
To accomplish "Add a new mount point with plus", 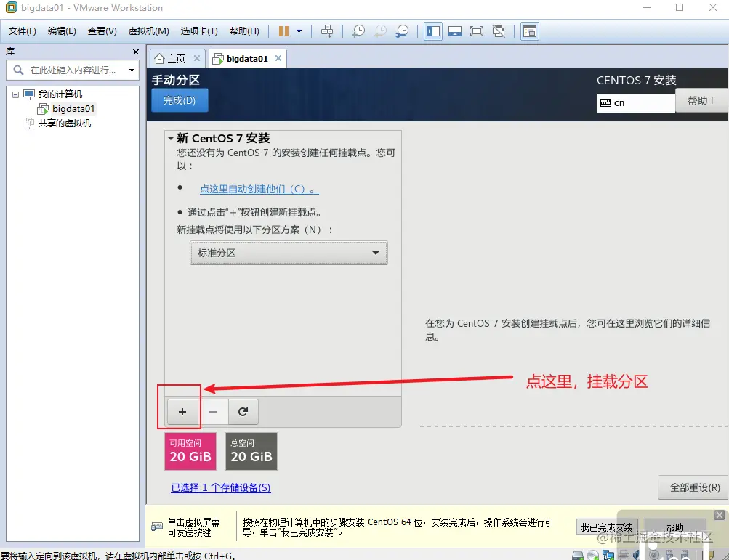I will pyautogui.click(x=182, y=412).
